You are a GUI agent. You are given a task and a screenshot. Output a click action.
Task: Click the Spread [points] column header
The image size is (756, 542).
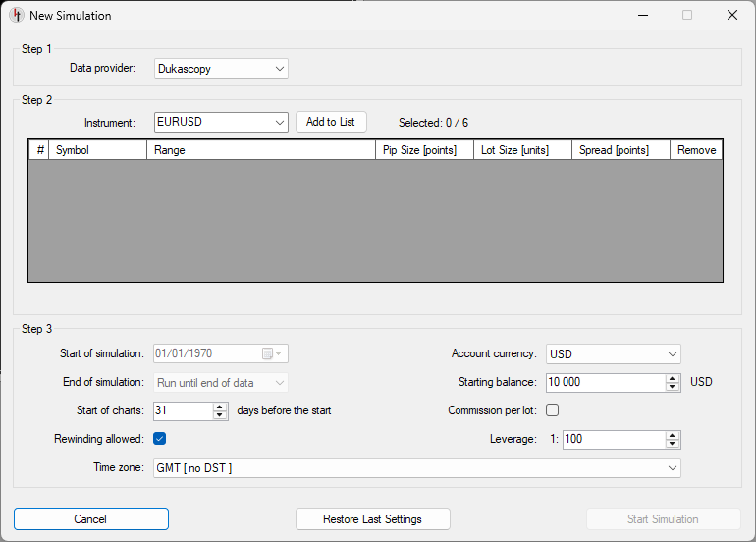tap(621, 150)
